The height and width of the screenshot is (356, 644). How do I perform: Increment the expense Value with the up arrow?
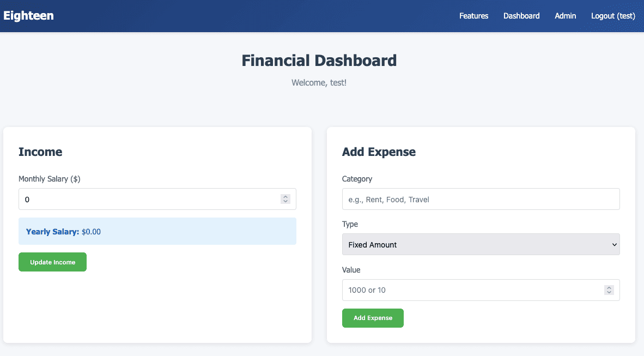pos(609,287)
